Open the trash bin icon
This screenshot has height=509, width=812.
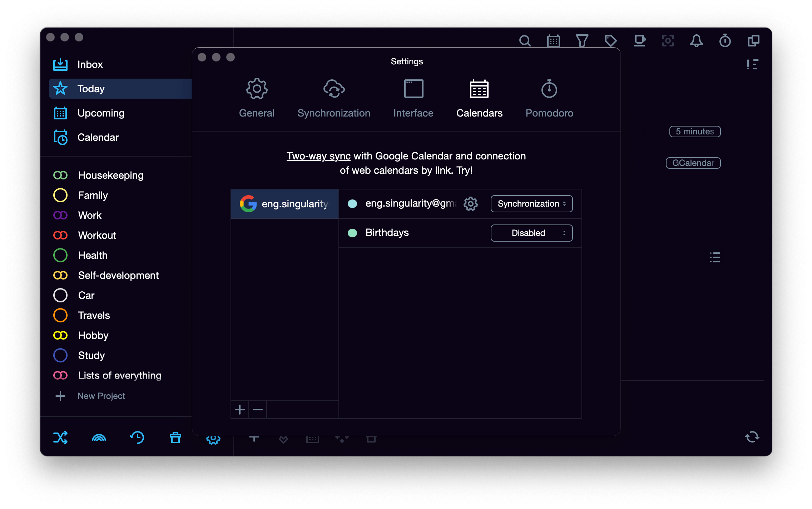click(175, 438)
